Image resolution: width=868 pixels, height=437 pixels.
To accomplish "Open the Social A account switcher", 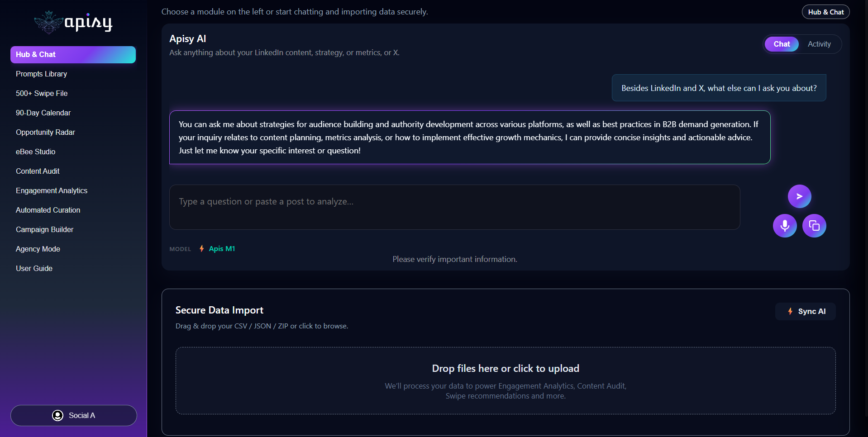I will click(x=74, y=415).
